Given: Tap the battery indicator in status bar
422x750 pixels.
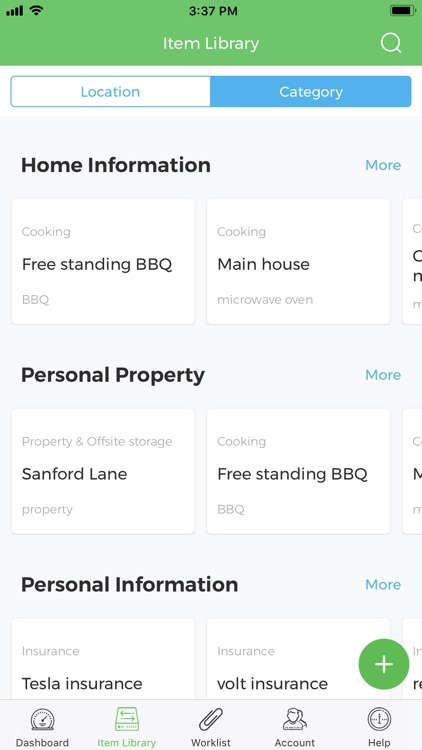Looking at the screenshot, I should tap(402, 11).
